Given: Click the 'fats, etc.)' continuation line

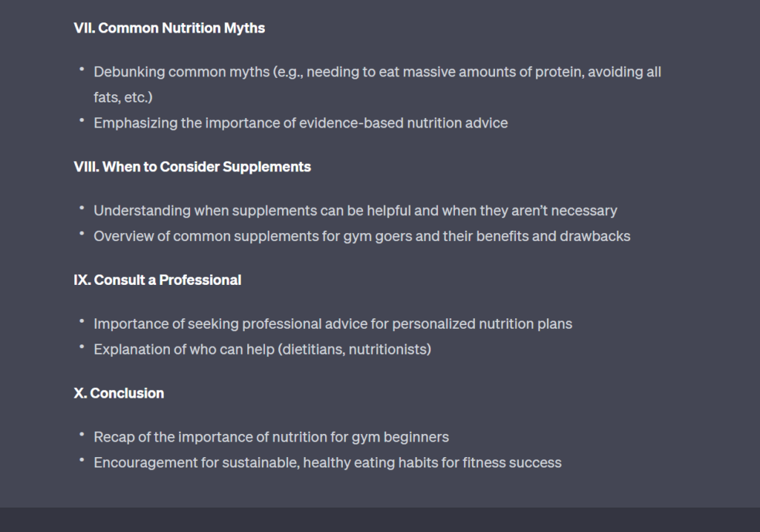Looking at the screenshot, I should point(123,97).
